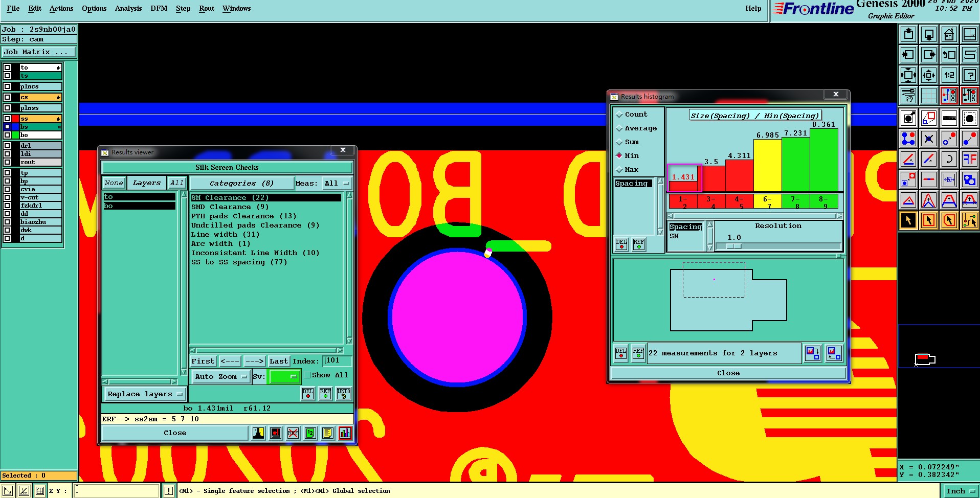Click the black-yellow silhouette icon in Results viewer
Viewport: 980px width, 498px height.
point(258,433)
